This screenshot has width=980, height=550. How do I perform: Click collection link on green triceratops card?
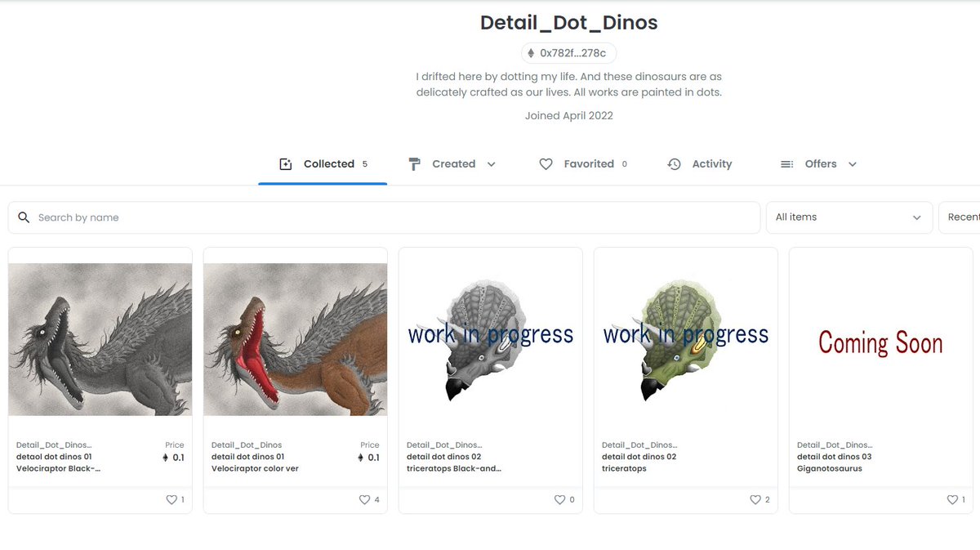click(639, 445)
